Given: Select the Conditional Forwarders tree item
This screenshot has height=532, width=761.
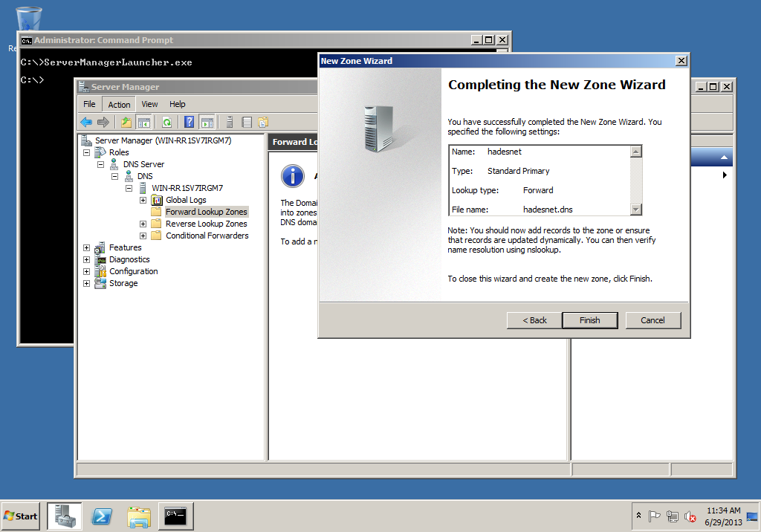Looking at the screenshot, I should tap(207, 236).
